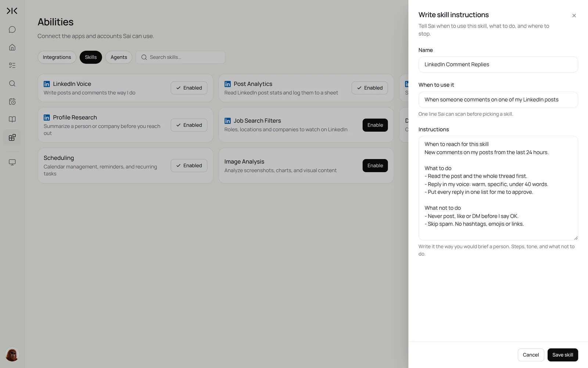This screenshot has width=588, height=368.
Task: Click the LinkedIn logo on Profile Research card
Action: [47, 117]
